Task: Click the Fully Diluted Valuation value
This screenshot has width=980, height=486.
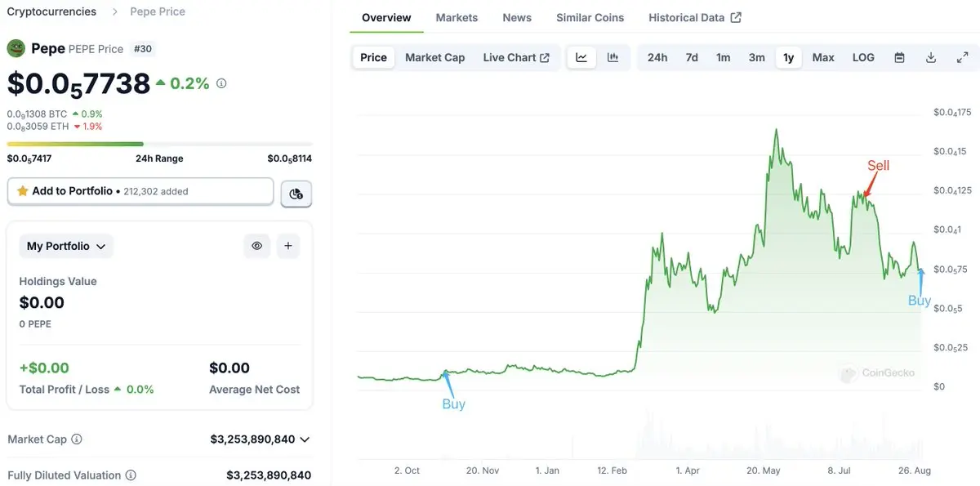Action: tap(269, 475)
